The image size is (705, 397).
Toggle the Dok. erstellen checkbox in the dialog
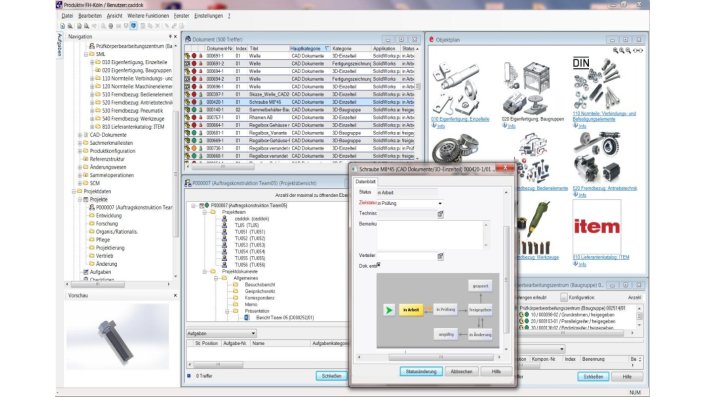coord(379,265)
